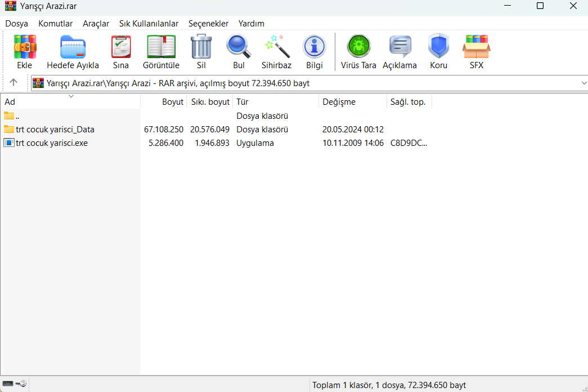Image resolution: width=588 pixels, height=392 pixels.
Task: Open the Komutlar menu
Action: point(56,24)
